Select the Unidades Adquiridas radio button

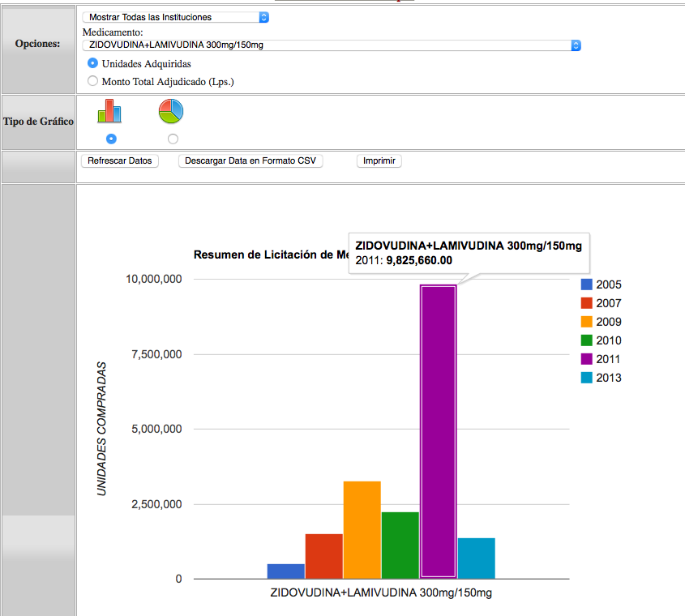[x=92, y=63]
